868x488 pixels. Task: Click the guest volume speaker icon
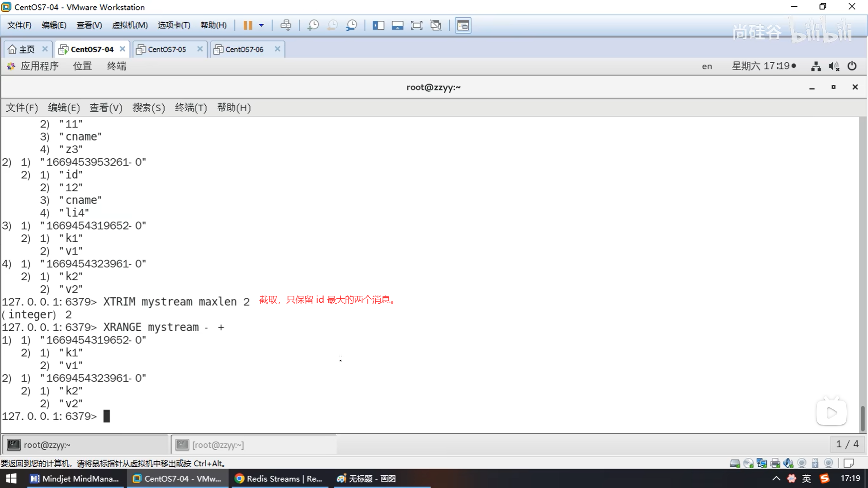pyautogui.click(x=834, y=66)
